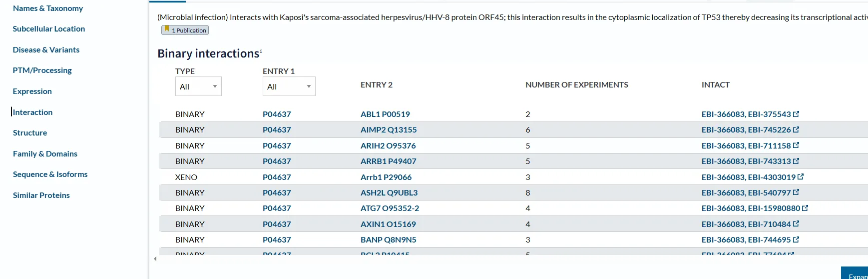Image resolution: width=868 pixels, height=279 pixels.
Task: Click external link icon for EBI-711158
Action: click(x=796, y=145)
